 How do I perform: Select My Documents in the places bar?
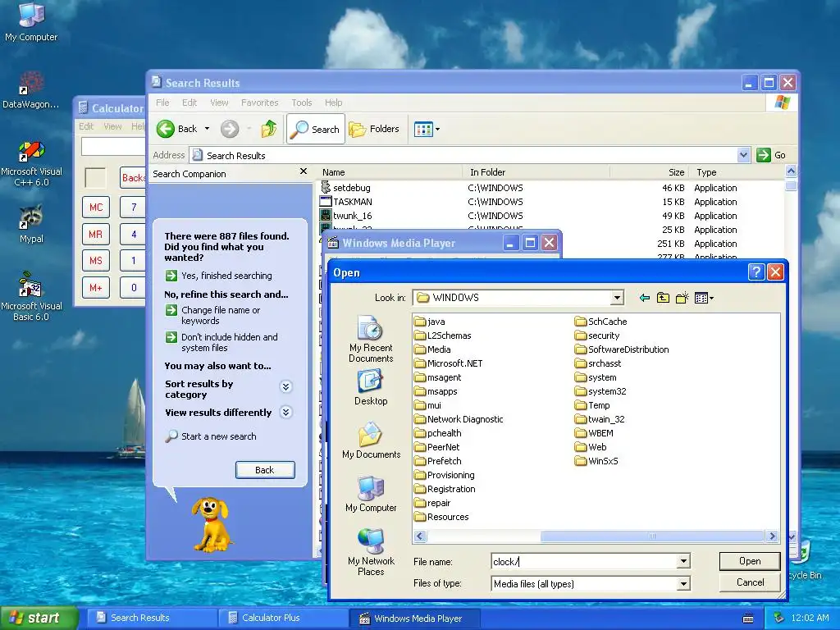click(371, 441)
